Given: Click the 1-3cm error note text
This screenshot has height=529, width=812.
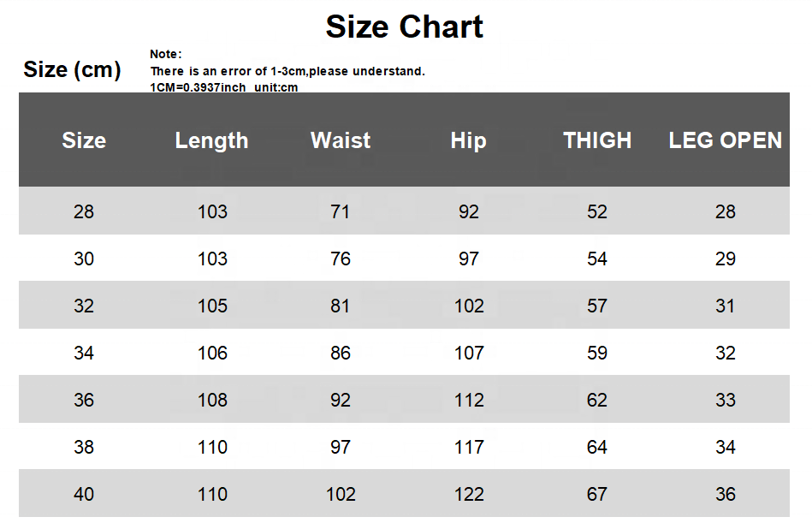Looking at the screenshot, I should [x=287, y=71].
